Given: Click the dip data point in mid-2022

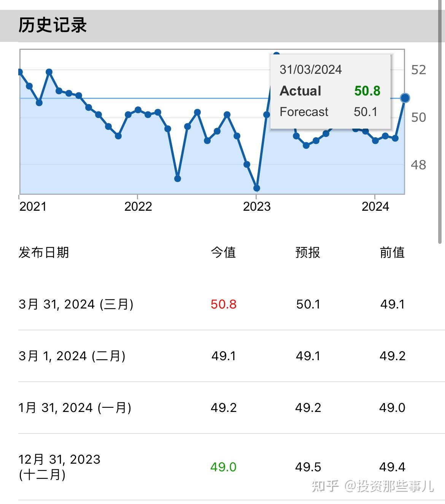Looking at the screenshot, I should coord(177,178).
